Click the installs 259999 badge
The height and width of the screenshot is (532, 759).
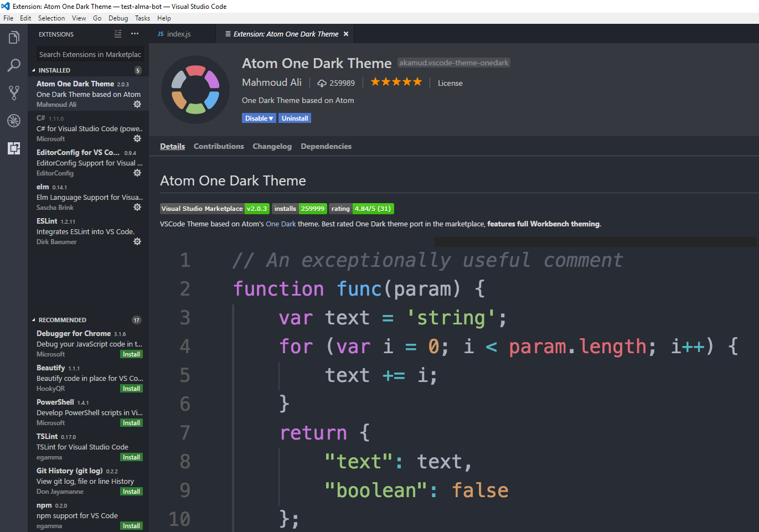[x=299, y=209]
